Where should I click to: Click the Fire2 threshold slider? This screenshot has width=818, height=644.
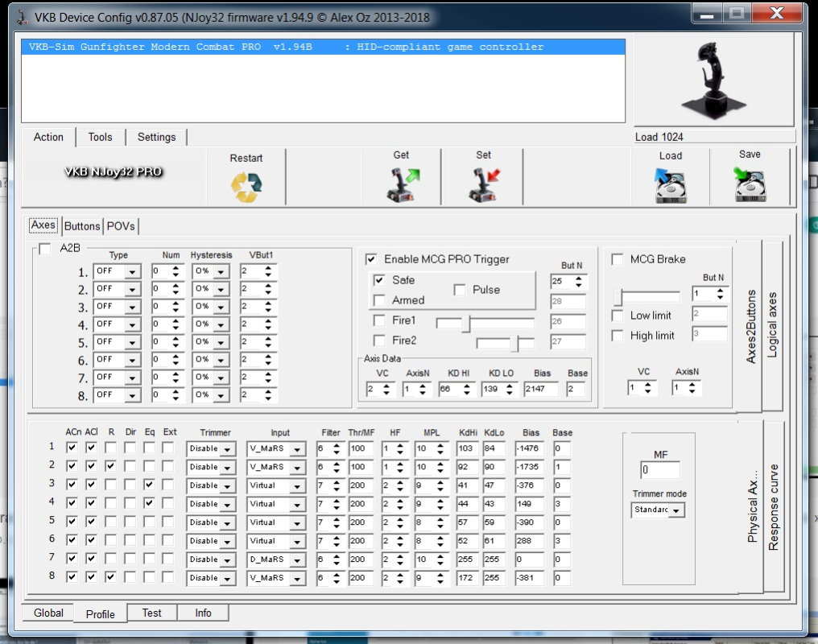(505, 343)
